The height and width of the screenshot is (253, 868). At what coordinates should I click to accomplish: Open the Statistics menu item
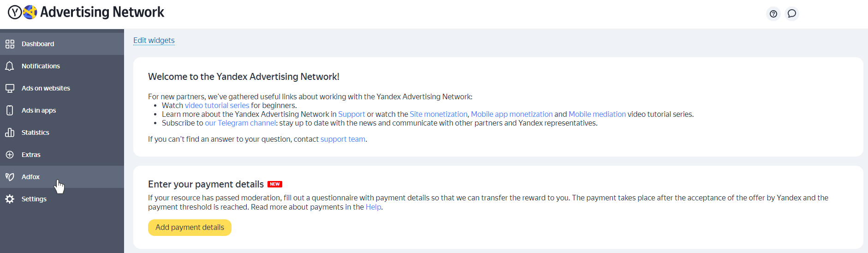pyautogui.click(x=62, y=133)
